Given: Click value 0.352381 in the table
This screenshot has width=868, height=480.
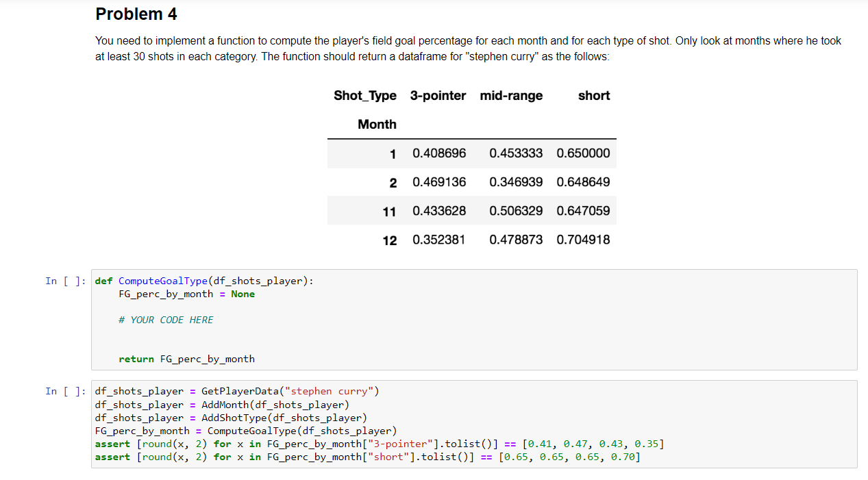Looking at the screenshot, I should click(439, 240).
